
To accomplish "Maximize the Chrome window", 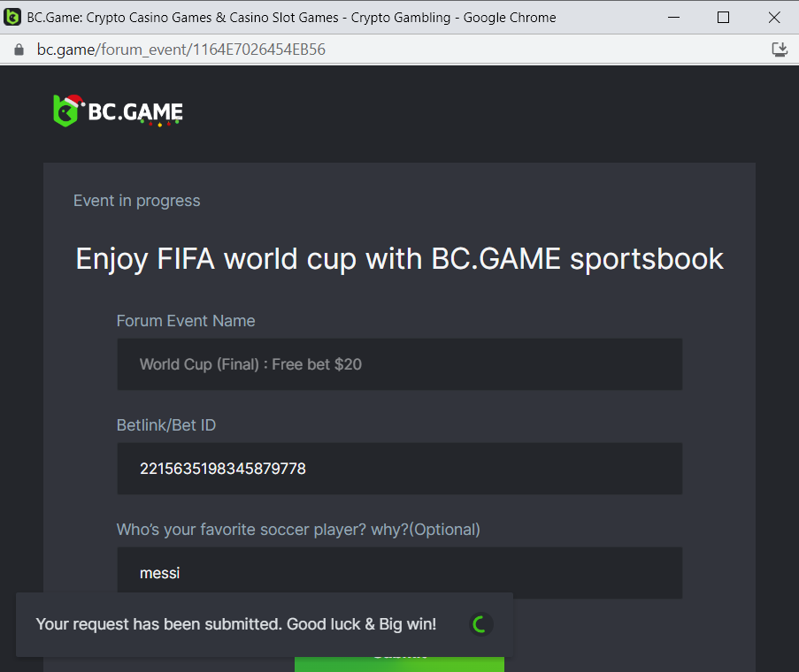I will (723, 17).
